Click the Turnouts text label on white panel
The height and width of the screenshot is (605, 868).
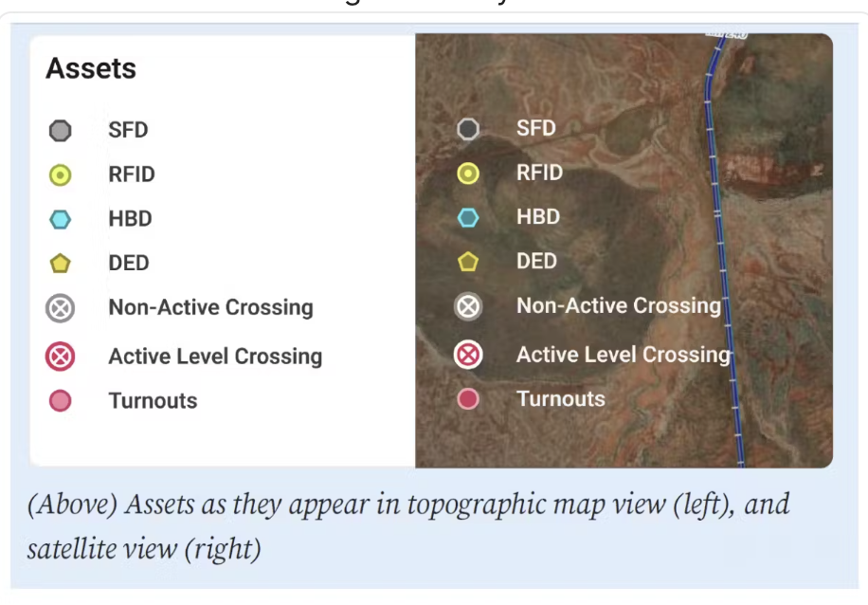point(153,401)
